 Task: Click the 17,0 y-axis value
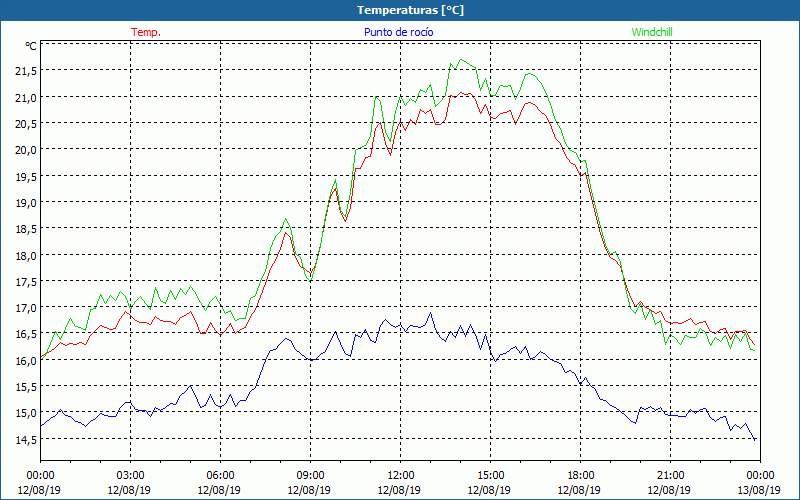[25, 308]
